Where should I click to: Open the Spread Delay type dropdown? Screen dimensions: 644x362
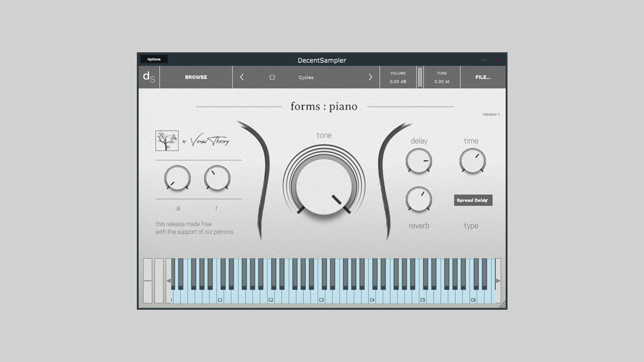click(x=473, y=200)
